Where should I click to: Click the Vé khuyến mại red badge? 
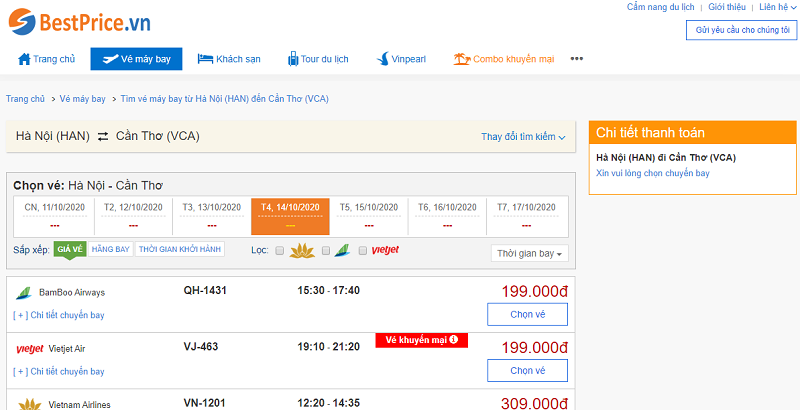click(x=421, y=340)
